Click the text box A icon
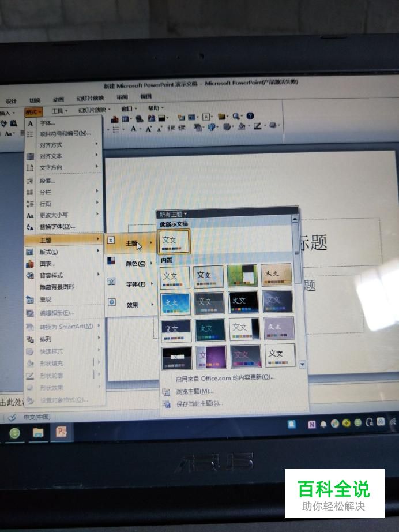 point(206,117)
